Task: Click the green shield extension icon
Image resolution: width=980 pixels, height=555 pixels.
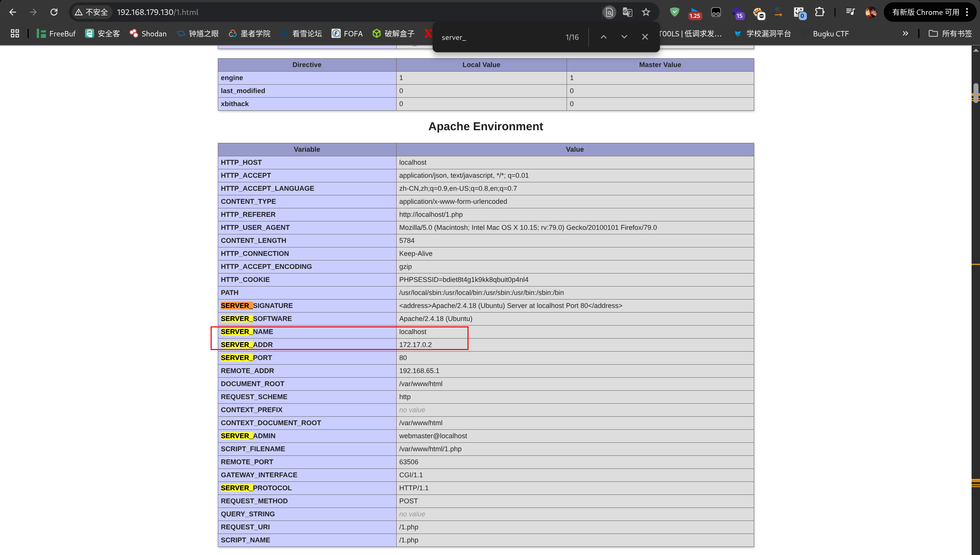Action: tap(675, 12)
